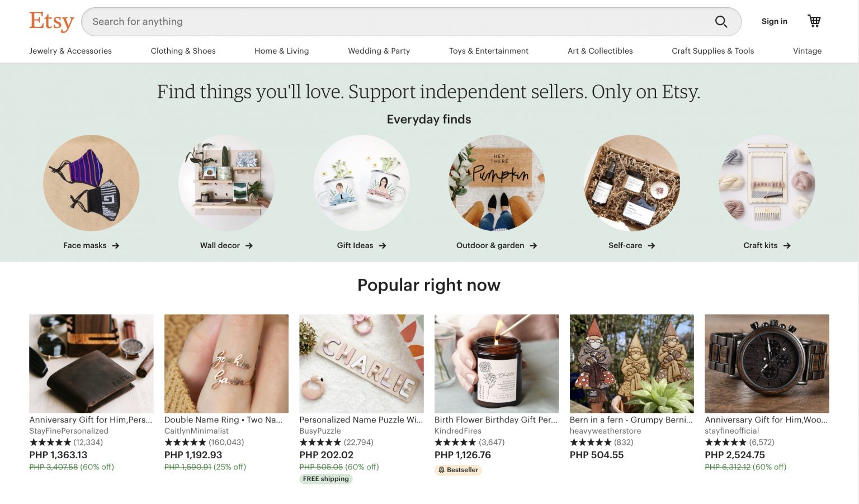859x504 pixels.
Task: Visit the CaitlynMinimalist shop link
Action: click(x=196, y=431)
